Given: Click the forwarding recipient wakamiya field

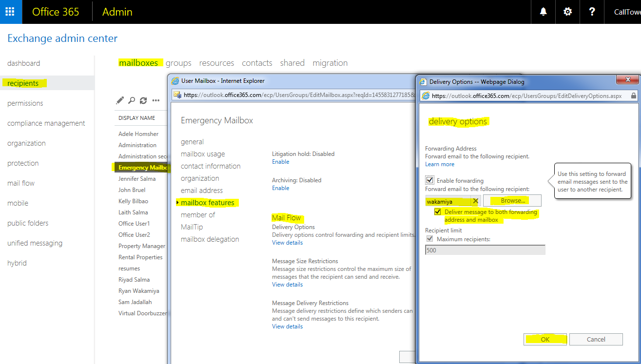Looking at the screenshot, I should [x=448, y=201].
